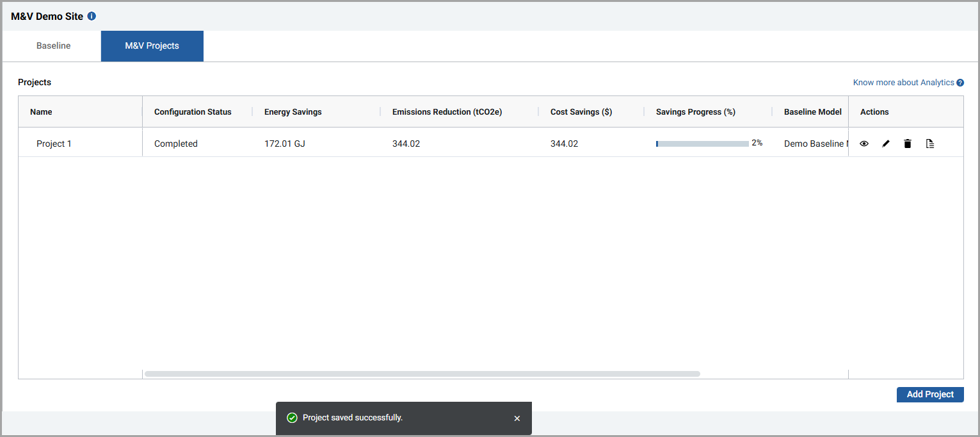This screenshot has height=437, width=980.
Task: Select the M&V Projects tab
Action: (152, 46)
